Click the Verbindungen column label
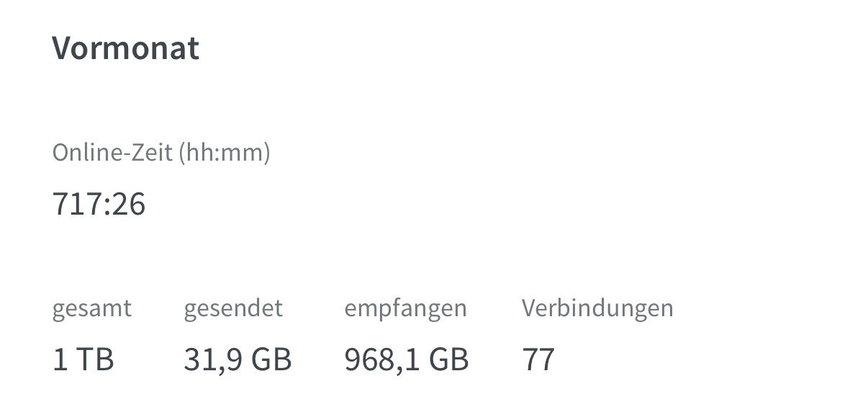Image resolution: width=868 pixels, height=407 pixels. coord(597,308)
